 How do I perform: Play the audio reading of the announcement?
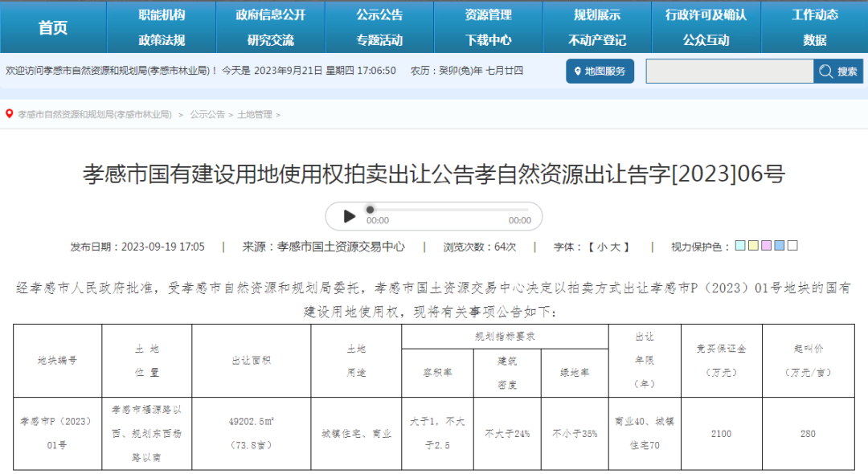[x=349, y=216]
